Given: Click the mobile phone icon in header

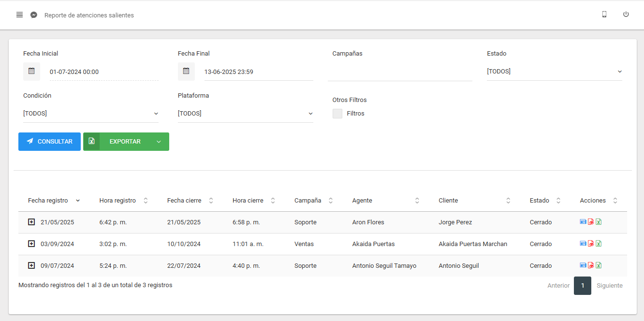Looking at the screenshot, I should click(x=604, y=15).
